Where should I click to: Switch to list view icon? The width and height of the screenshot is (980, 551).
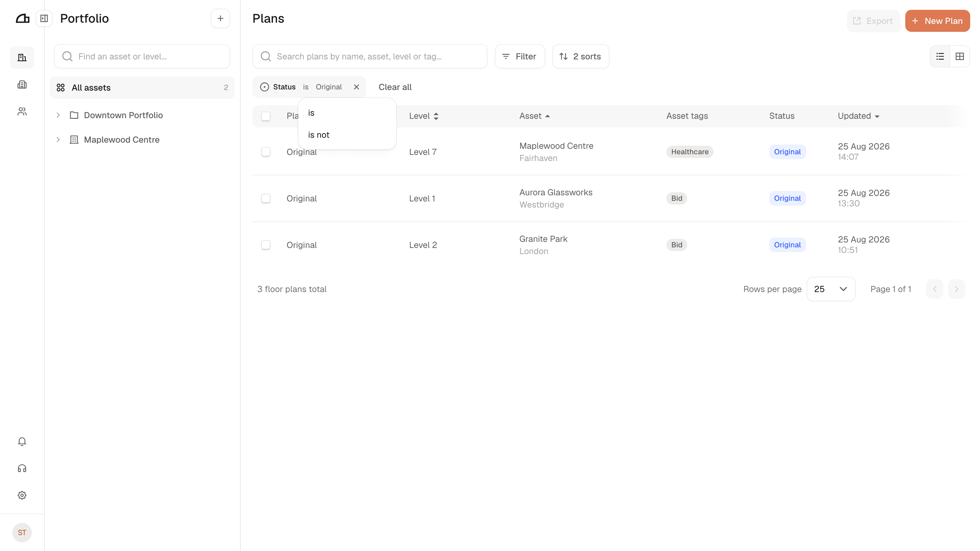click(940, 56)
